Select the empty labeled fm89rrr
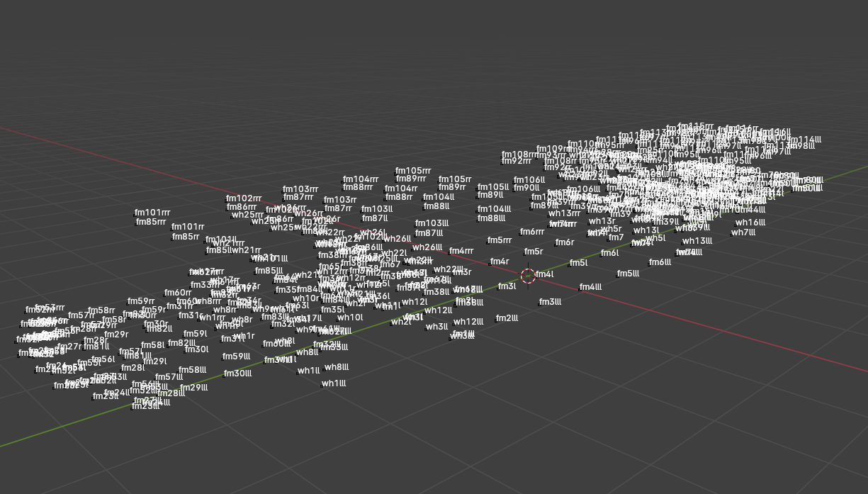 (x=411, y=179)
